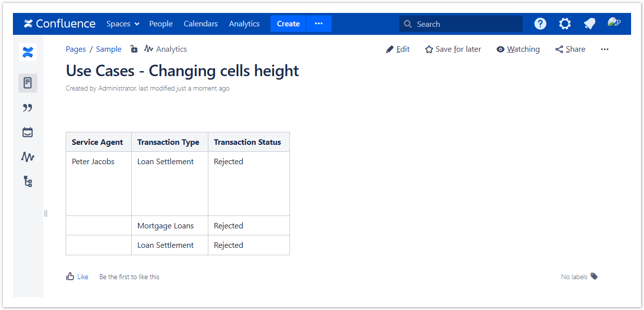Viewport: 644px width, 310px height.
Task: Click the Blog quote icon in the sidebar
Action: click(x=28, y=108)
